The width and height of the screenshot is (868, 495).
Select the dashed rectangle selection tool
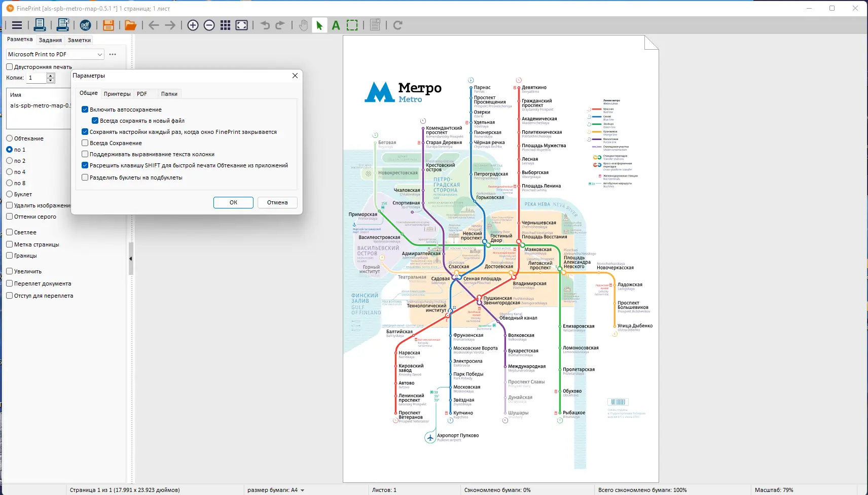tap(352, 25)
